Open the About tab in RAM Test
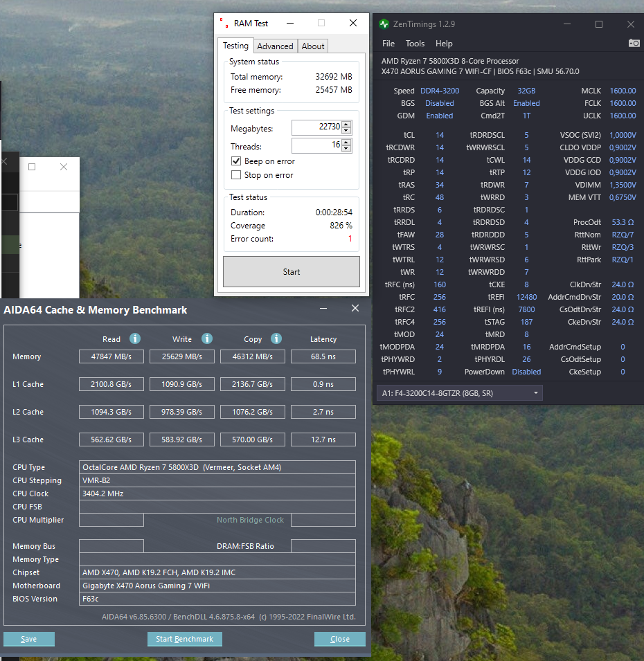The height and width of the screenshot is (661, 644). [313, 46]
